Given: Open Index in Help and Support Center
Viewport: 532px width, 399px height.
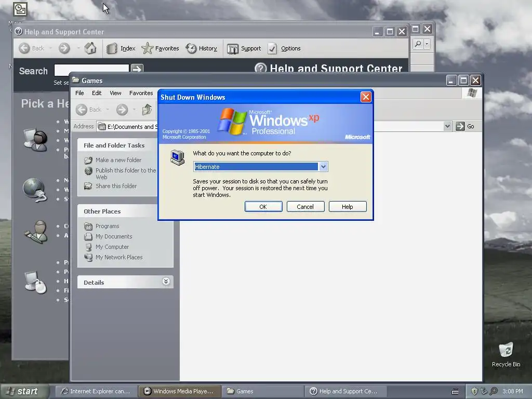Looking at the screenshot, I should pyautogui.click(x=121, y=48).
